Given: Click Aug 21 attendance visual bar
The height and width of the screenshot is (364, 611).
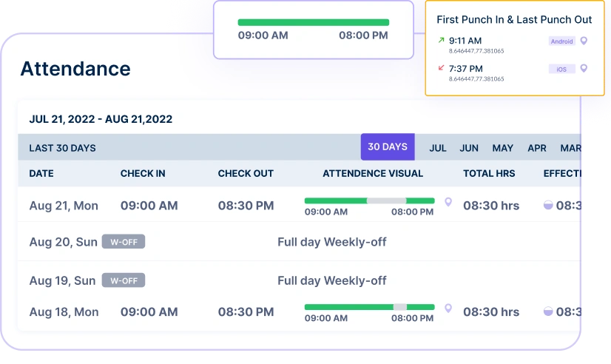Looking at the screenshot, I should click(x=369, y=200).
